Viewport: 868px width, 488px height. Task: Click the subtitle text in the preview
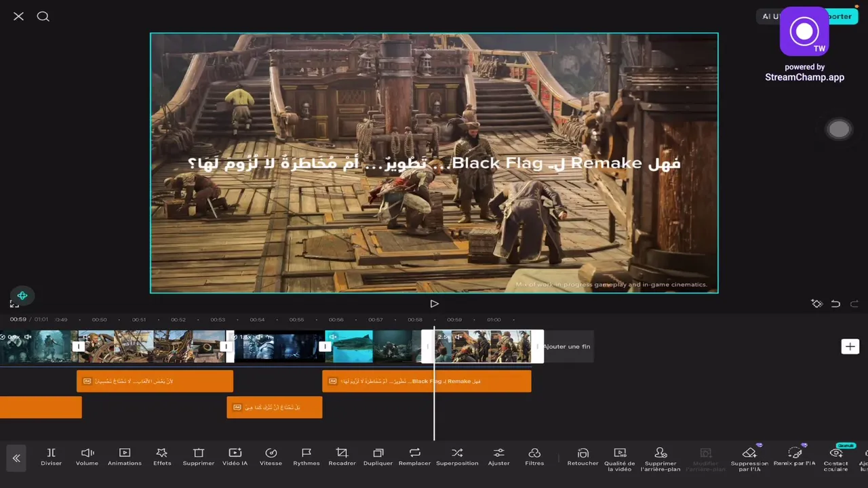point(434,163)
